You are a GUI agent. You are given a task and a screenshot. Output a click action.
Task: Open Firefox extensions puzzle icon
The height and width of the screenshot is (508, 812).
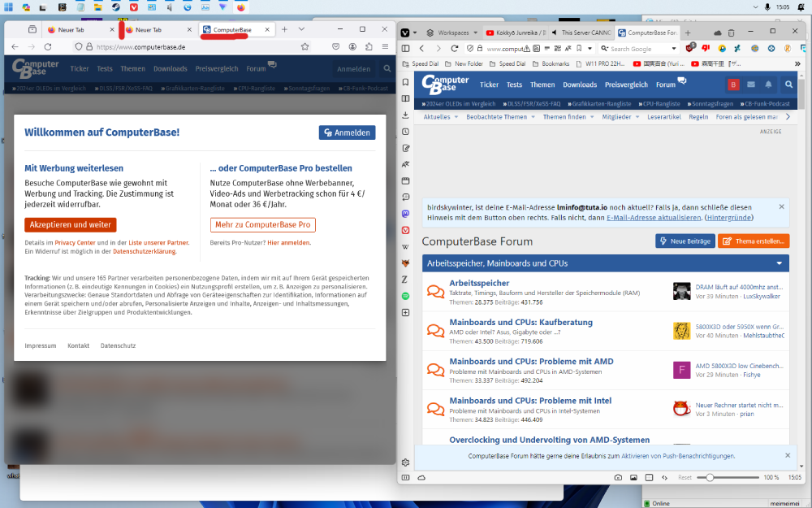point(369,46)
